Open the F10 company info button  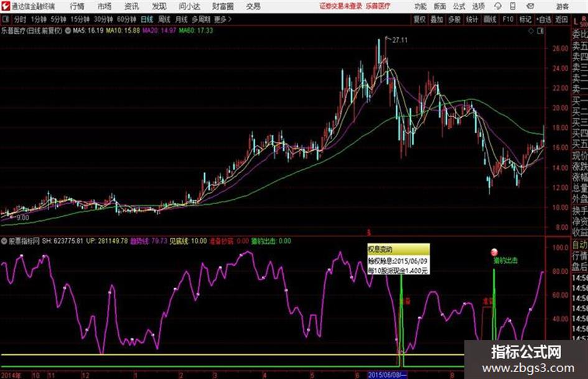pyautogui.click(x=508, y=19)
